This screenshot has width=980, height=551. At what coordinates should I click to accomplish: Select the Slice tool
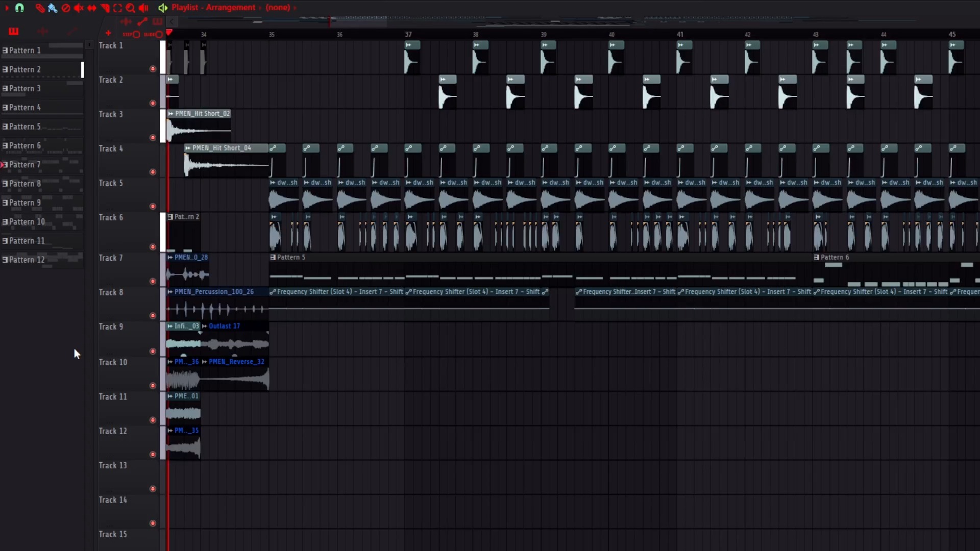105,8
